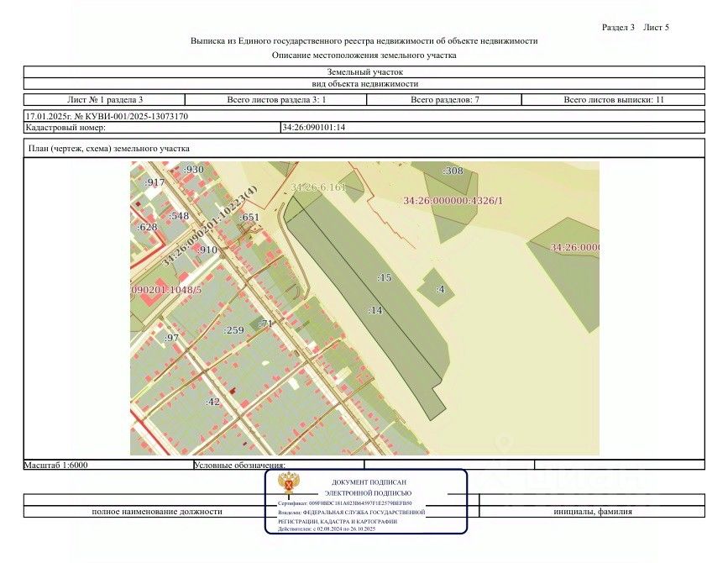Select parcel label ":548" on the map
The width and height of the screenshot is (728, 563).
(179, 216)
